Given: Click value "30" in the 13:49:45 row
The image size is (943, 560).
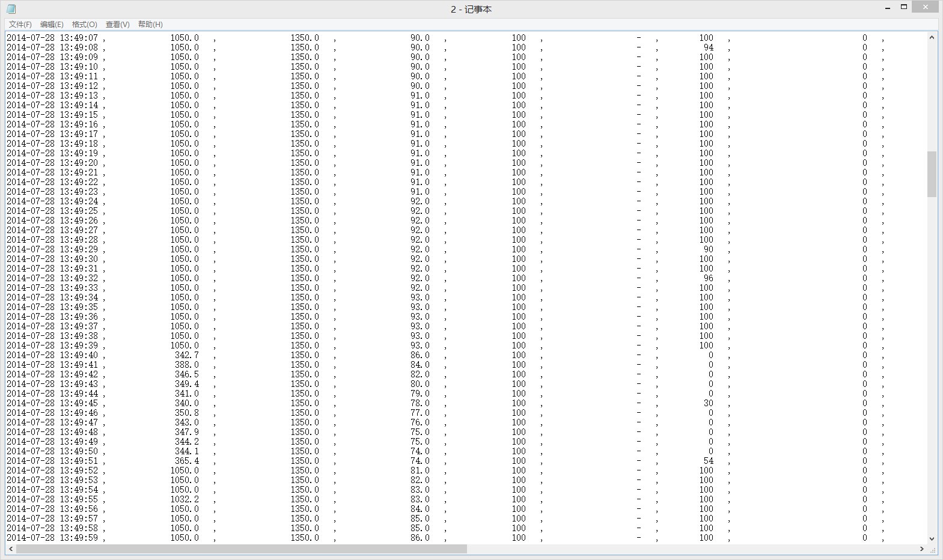Looking at the screenshot, I should [x=709, y=403].
